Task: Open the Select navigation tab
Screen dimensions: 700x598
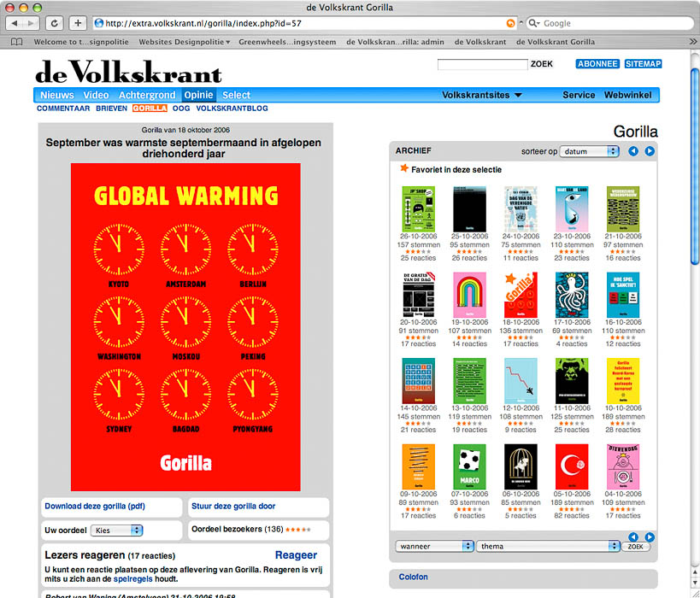Action: click(x=236, y=95)
